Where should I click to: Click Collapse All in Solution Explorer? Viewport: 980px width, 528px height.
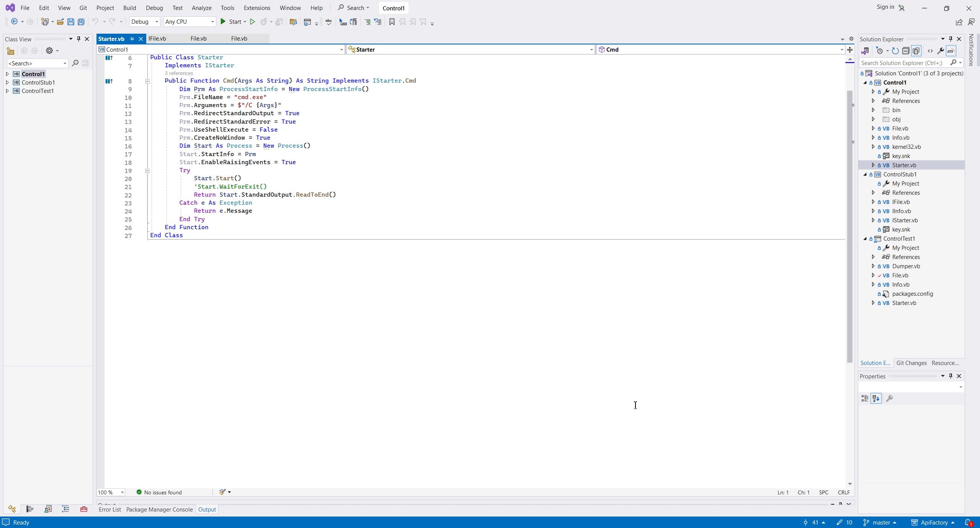pos(906,51)
